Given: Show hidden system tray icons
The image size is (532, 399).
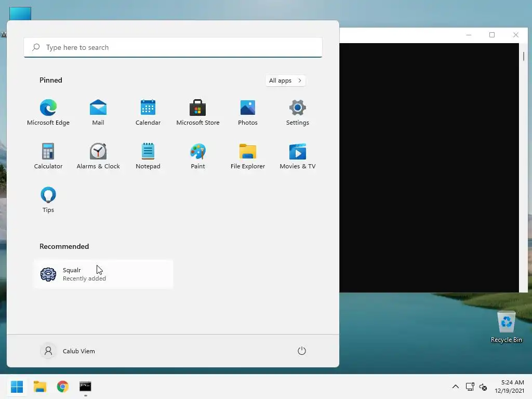Looking at the screenshot, I should coord(456,387).
